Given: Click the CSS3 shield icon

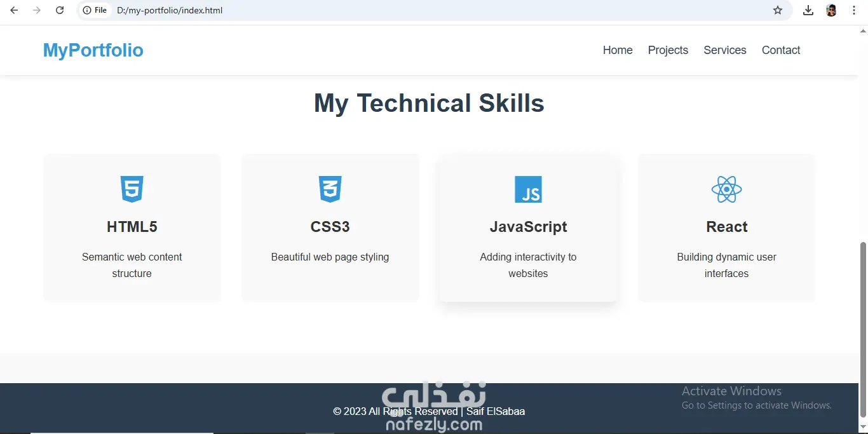Looking at the screenshot, I should point(330,189).
